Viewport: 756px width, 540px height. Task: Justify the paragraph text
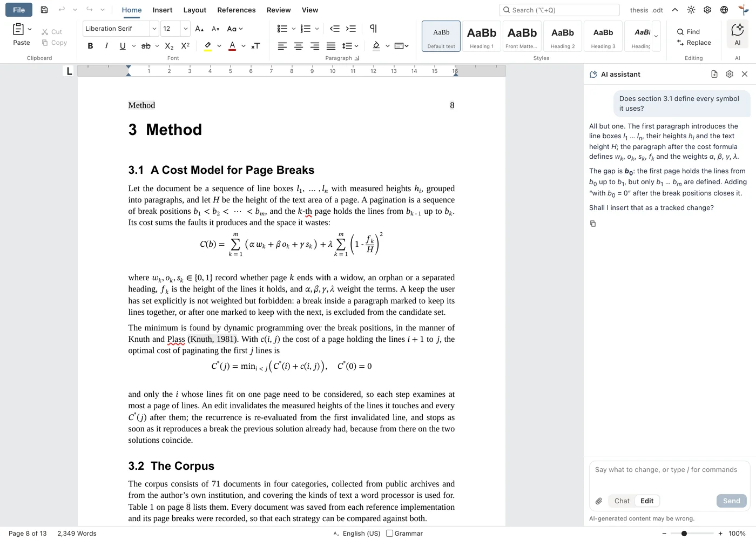pos(331,46)
